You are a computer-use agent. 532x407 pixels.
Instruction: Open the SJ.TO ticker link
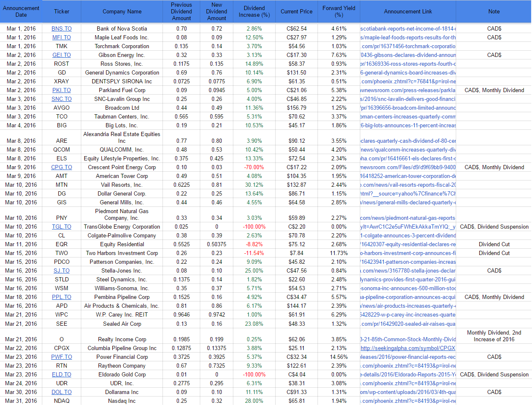pos(62,270)
